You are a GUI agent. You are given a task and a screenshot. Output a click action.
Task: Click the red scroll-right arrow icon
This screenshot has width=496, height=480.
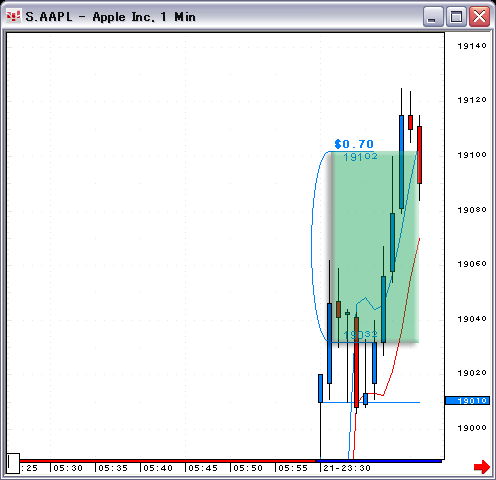click(482, 467)
